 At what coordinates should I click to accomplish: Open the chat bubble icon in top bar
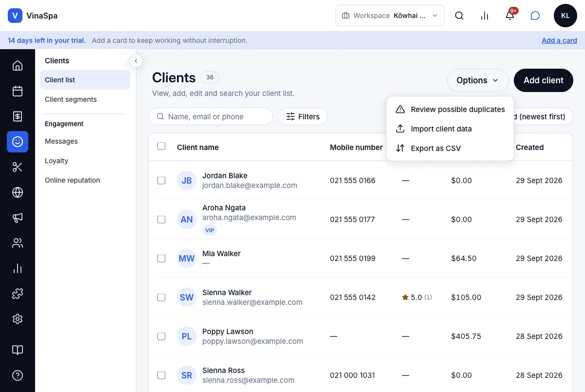point(535,16)
